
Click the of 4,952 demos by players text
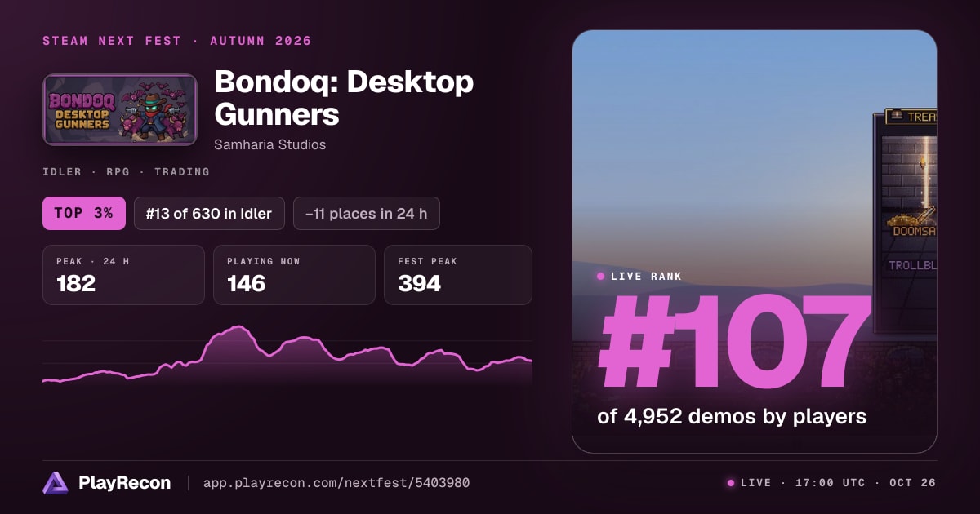point(732,416)
